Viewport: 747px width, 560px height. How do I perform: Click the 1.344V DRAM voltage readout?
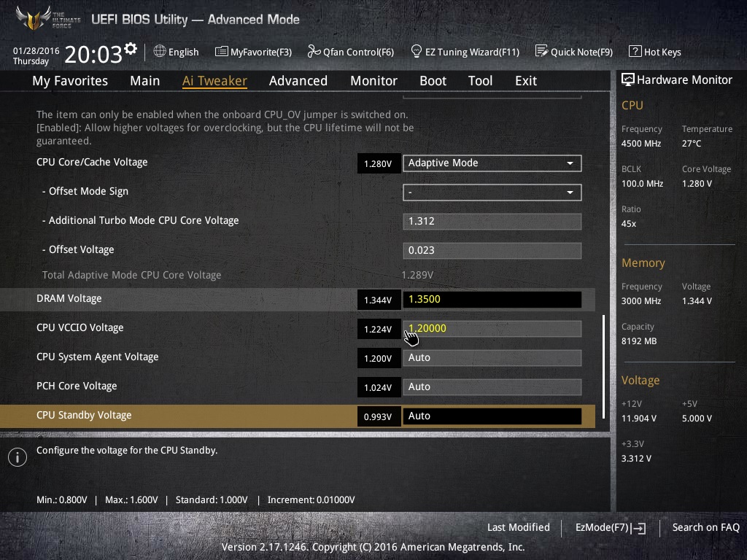point(379,300)
